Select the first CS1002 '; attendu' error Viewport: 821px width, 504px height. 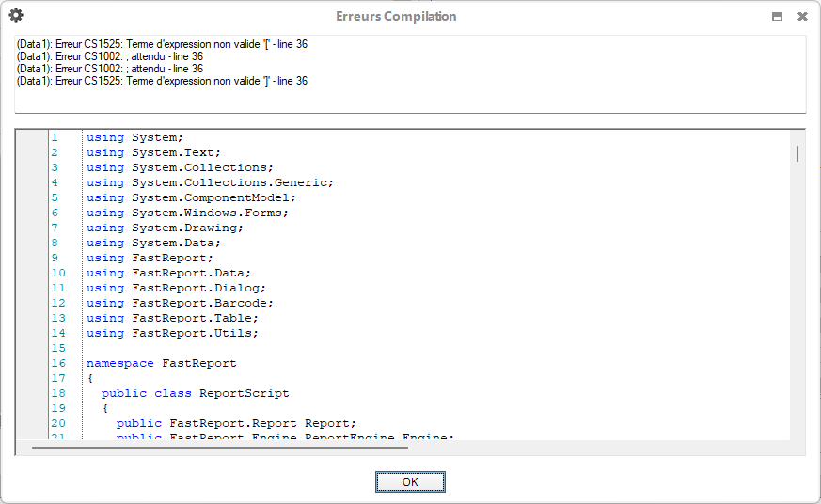point(109,56)
